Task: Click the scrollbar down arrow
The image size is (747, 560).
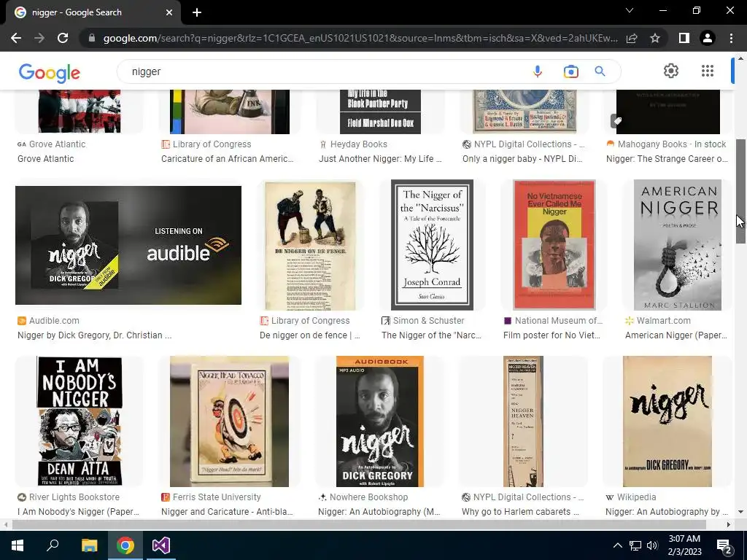Action: tap(740, 513)
